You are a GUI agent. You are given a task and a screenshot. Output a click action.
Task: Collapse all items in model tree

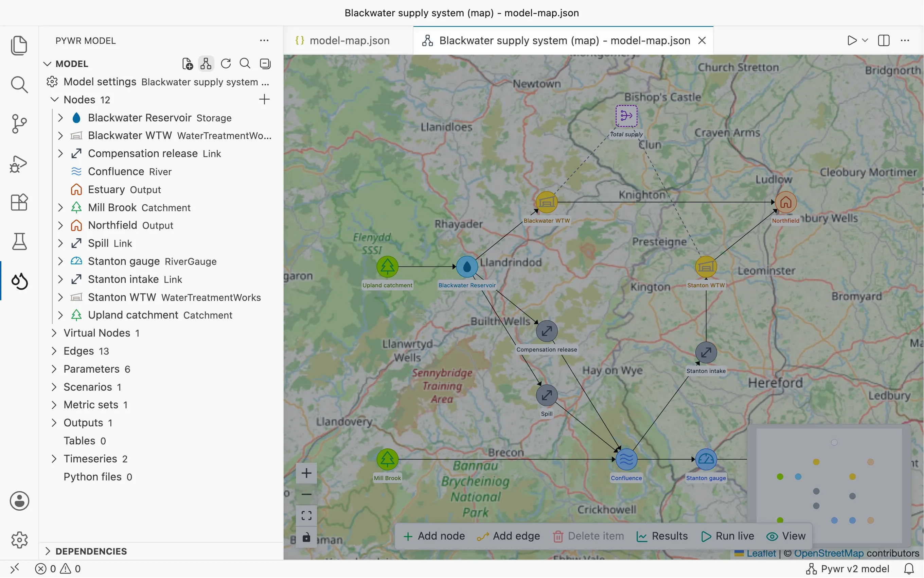[265, 64]
